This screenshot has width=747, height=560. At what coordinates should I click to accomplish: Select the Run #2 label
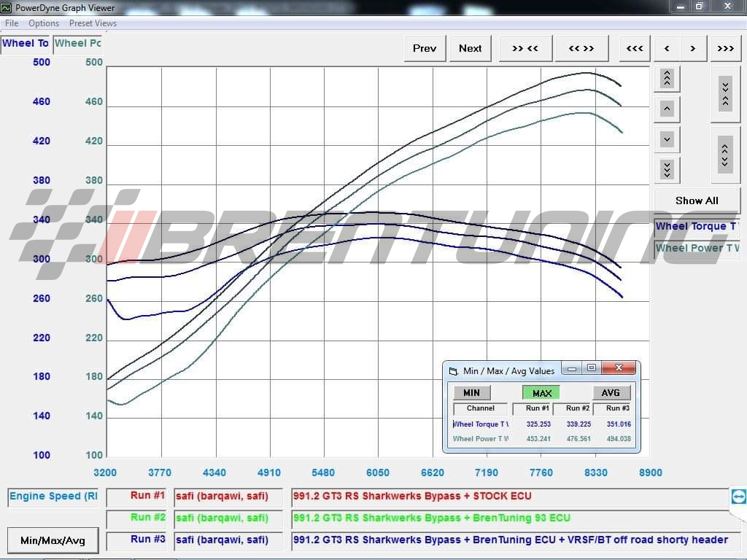coord(136,518)
